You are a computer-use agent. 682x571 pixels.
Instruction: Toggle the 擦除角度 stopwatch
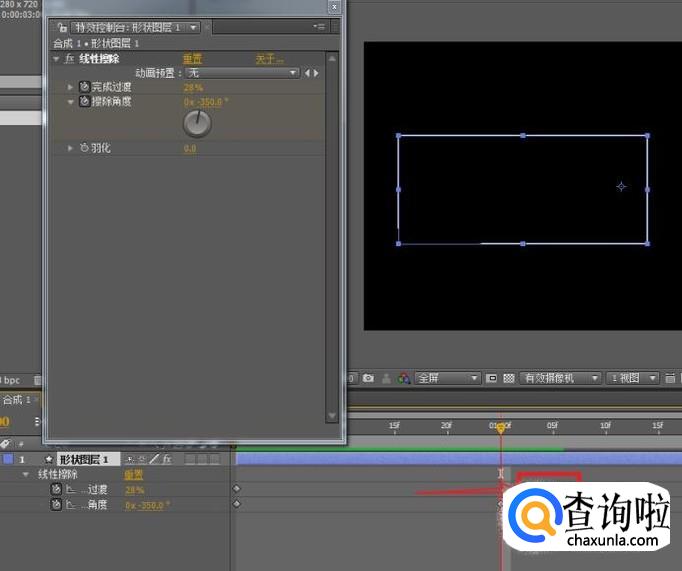[84, 101]
